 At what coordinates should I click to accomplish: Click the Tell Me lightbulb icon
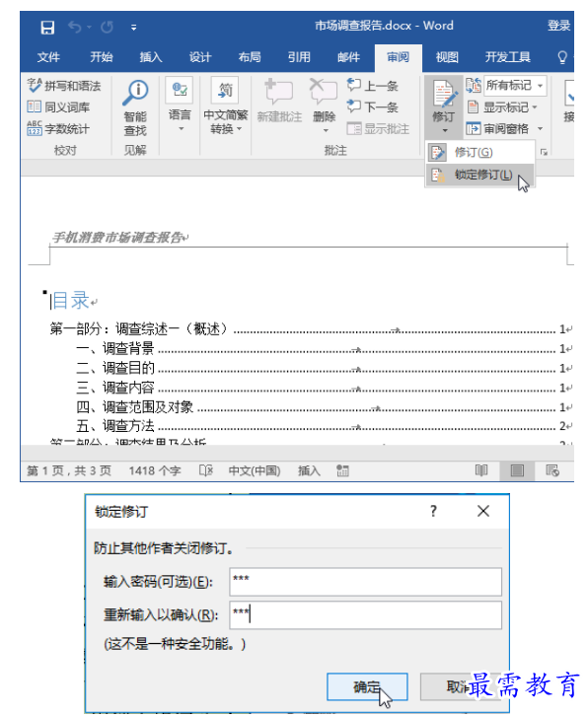(562, 57)
